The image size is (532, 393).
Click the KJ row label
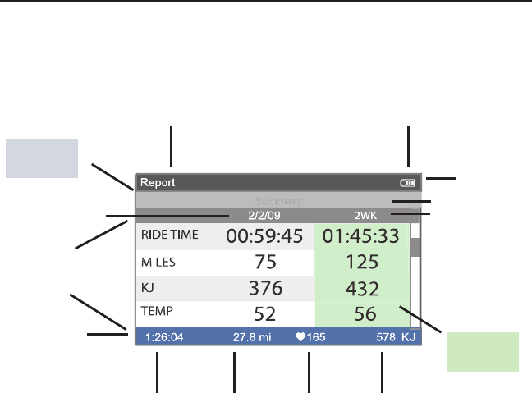point(148,288)
